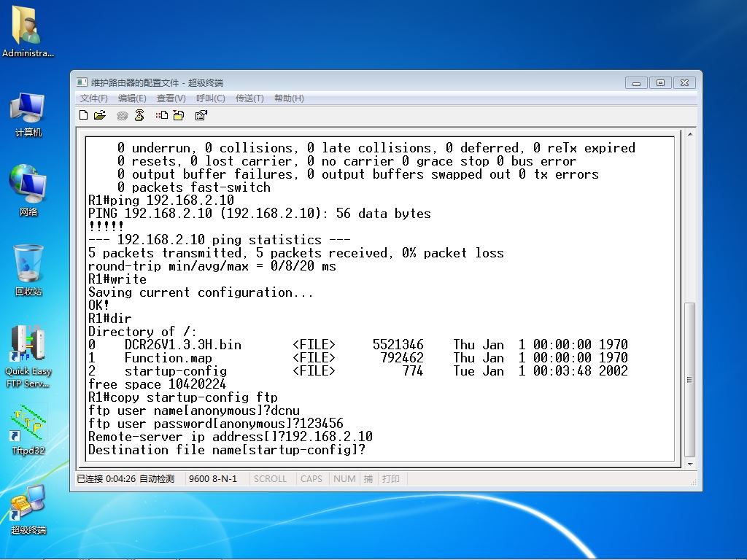Click the terminal scrollbar down arrow
Screen dimensions: 747x560
tap(689, 464)
